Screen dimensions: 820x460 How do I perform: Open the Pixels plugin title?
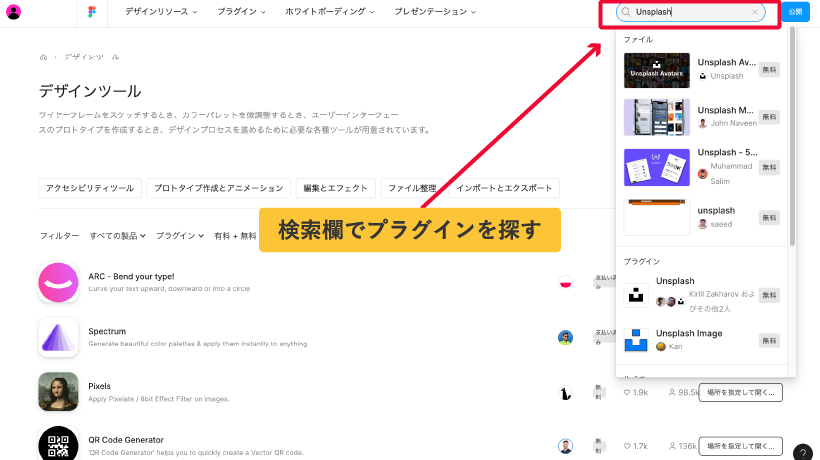[x=99, y=386]
